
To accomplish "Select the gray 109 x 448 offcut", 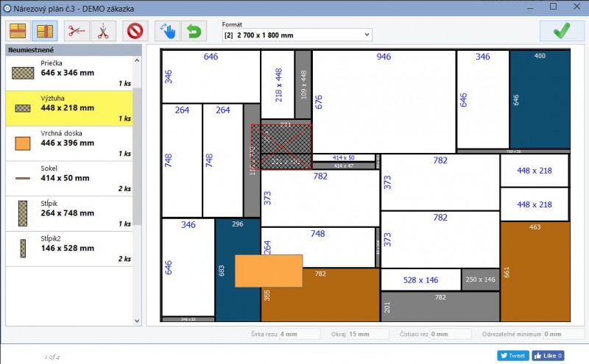I will tap(303, 85).
